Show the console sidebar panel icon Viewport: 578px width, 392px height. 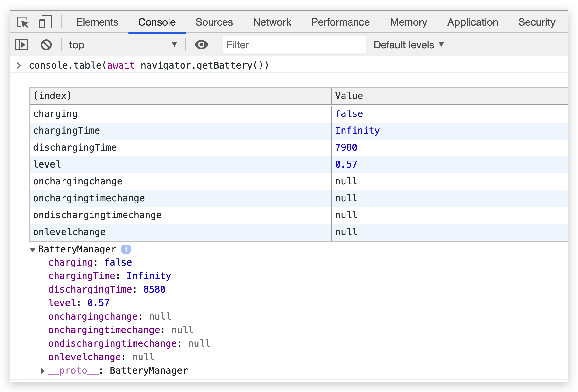[22, 45]
